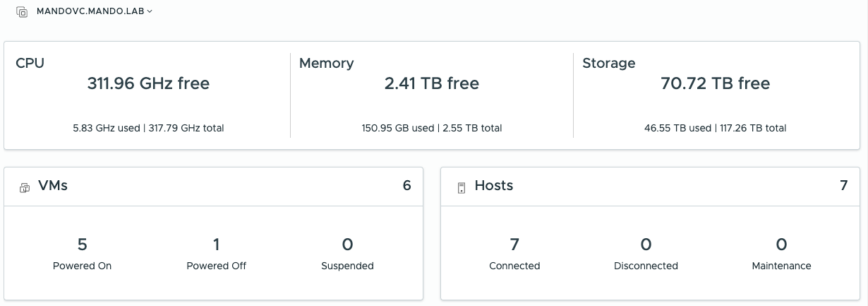Click the vCenter server icon beside MANDOVC.MANDO.LAB
The width and height of the screenshot is (868, 306).
[x=22, y=12]
